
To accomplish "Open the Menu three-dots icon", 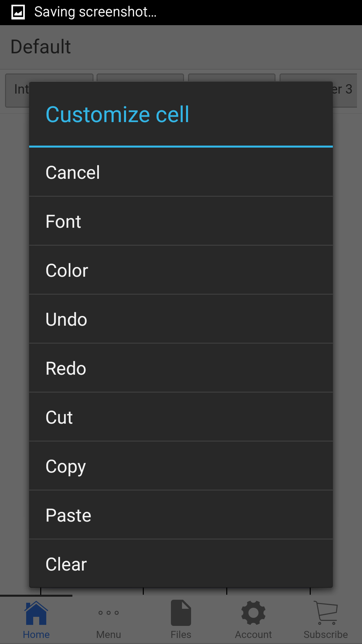I will click(109, 613).
